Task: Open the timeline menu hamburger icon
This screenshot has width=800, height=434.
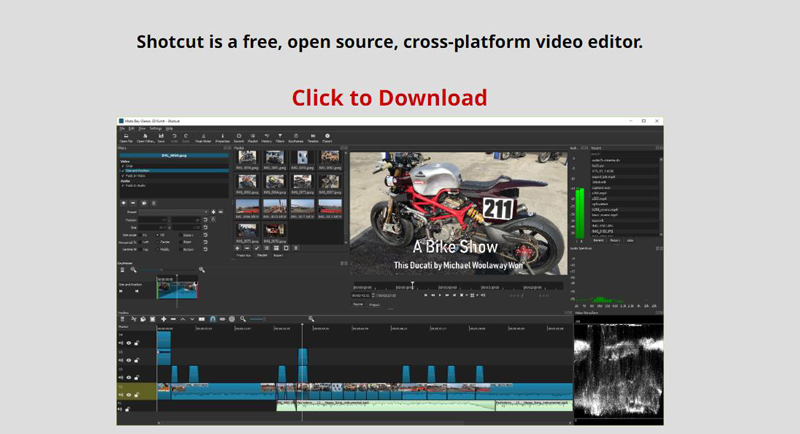Action: 122,319
